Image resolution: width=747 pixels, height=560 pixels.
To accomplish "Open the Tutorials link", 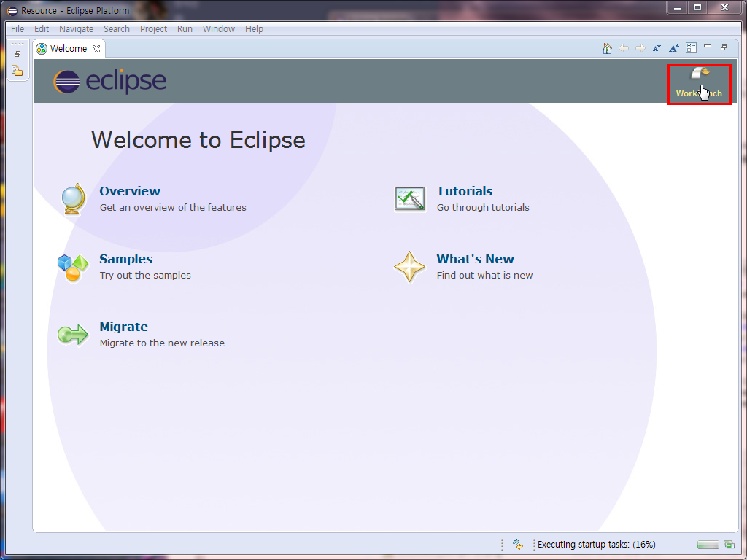I will (x=464, y=191).
